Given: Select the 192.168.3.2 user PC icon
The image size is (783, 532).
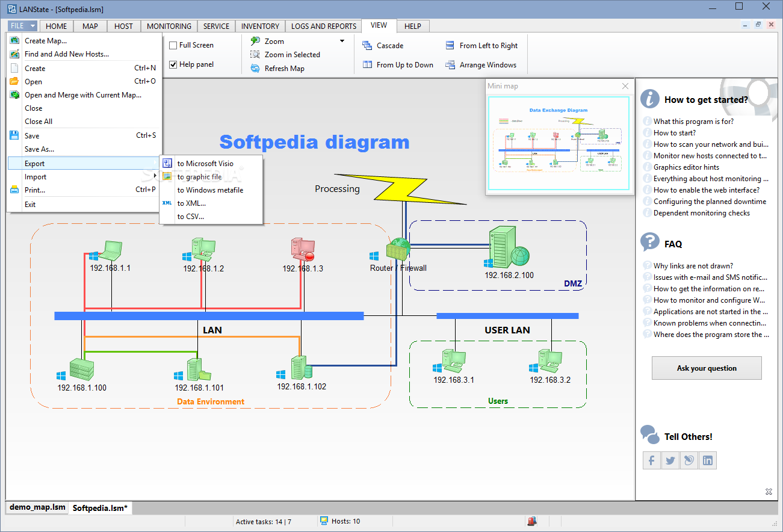Looking at the screenshot, I should 550,362.
